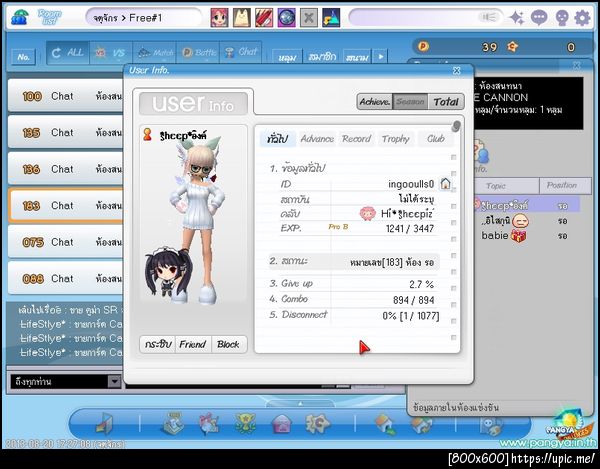The height and width of the screenshot is (469, 600).
Task: Expand the lobby panel up arrow
Action: tap(300, 403)
